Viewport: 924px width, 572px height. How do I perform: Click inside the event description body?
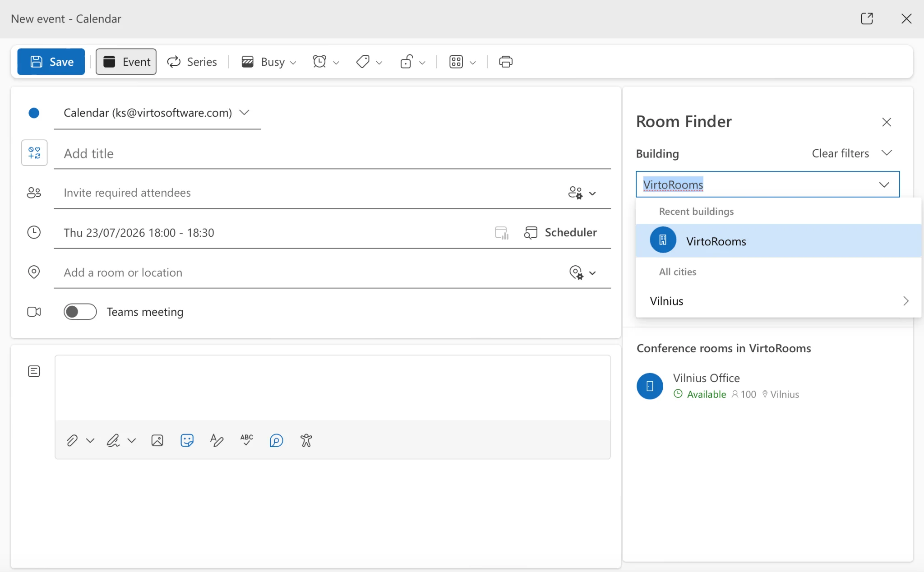click(333, 388)
